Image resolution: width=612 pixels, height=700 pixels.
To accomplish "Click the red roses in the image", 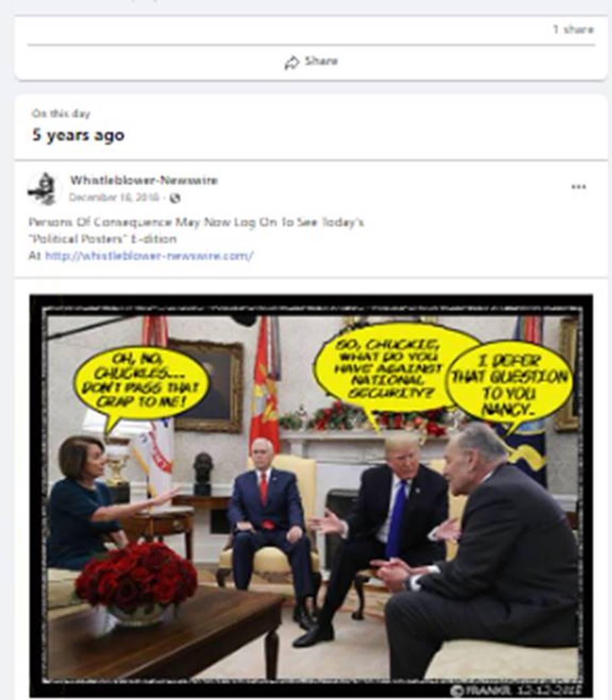I will point(137,575).
